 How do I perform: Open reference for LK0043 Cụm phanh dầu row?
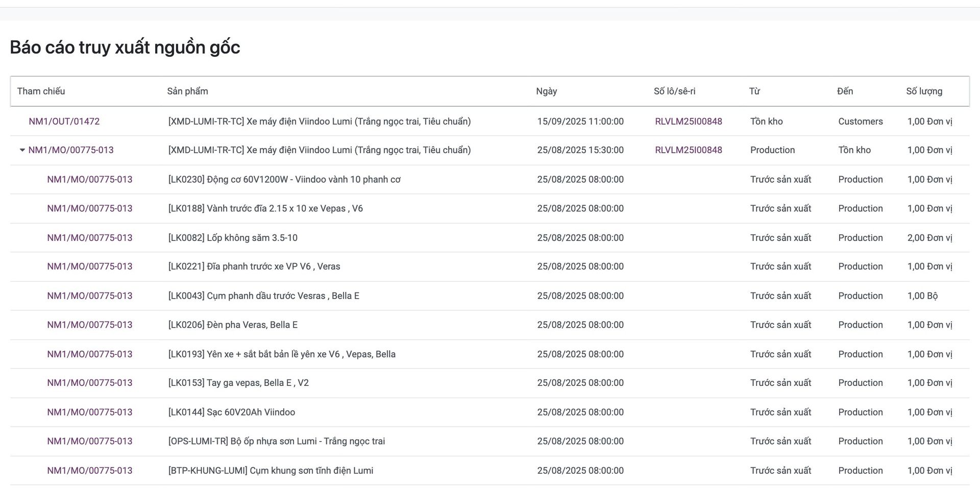(x=90, y=296)
